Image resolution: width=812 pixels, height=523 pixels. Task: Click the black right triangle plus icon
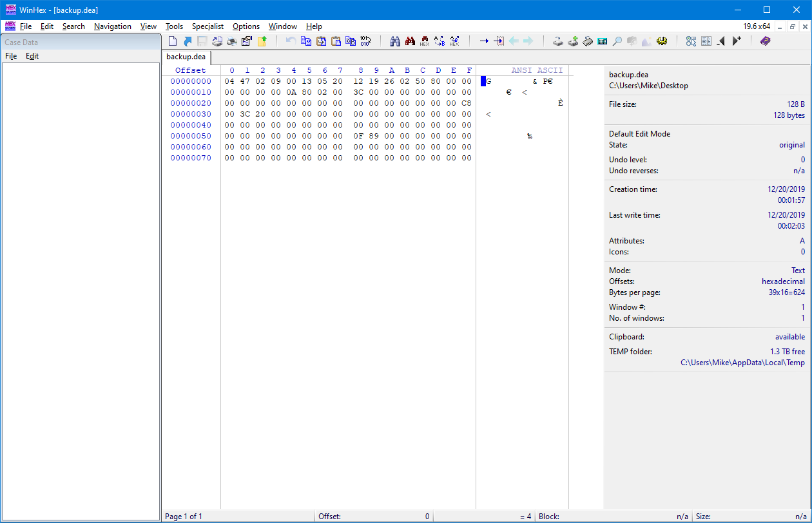click(737, 41)
